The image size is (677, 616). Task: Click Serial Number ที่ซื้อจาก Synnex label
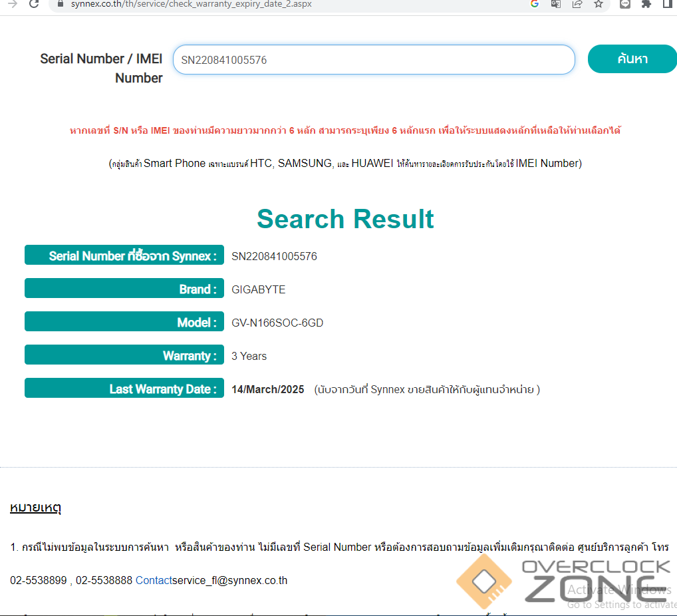point(124,255)
